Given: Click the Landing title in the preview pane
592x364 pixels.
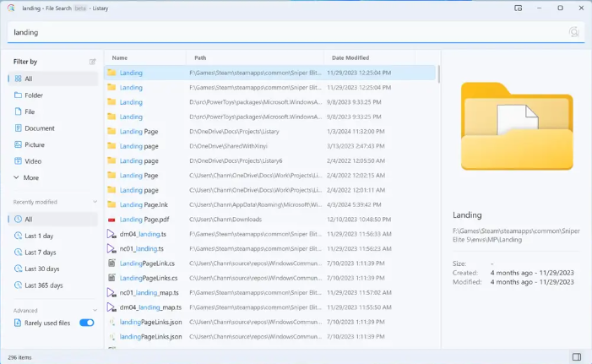Looking at the screenshot, I should point(467,215).
